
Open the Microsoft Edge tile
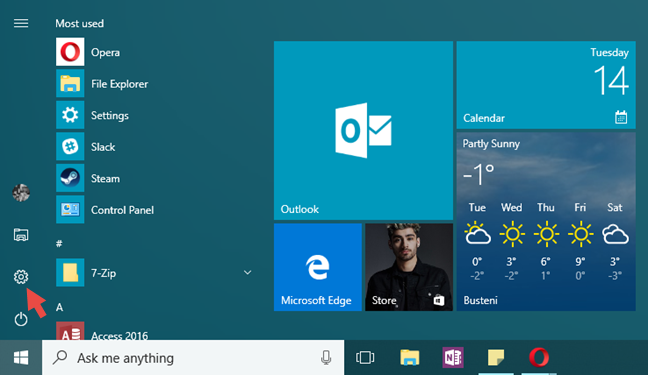318,267
